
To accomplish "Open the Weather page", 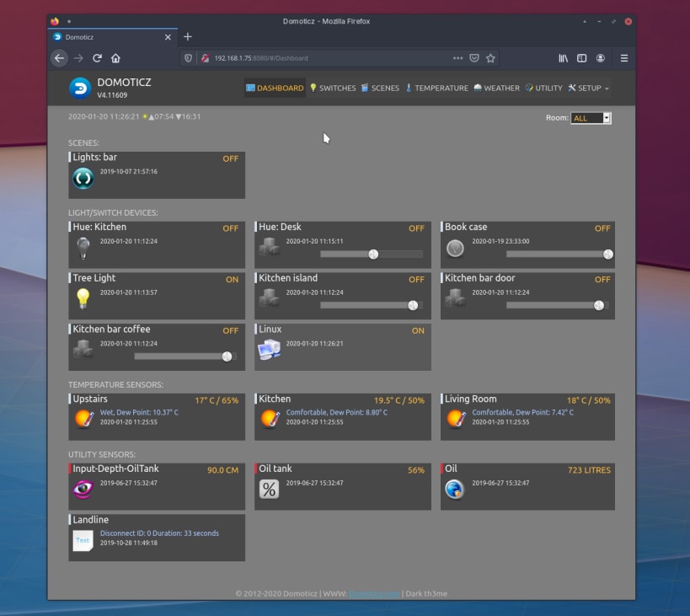I will tap(496, 88).
